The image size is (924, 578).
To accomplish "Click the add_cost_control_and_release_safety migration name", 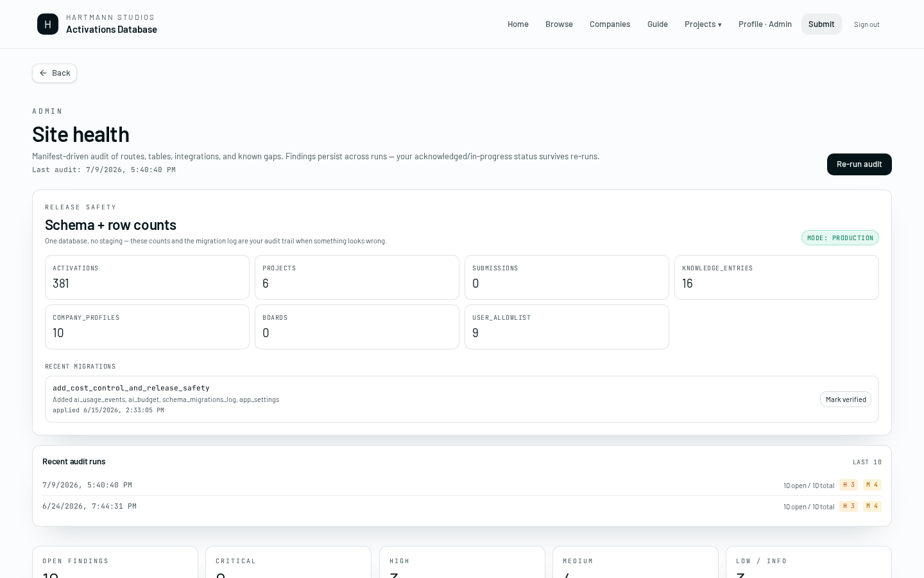I will point(131,388).
